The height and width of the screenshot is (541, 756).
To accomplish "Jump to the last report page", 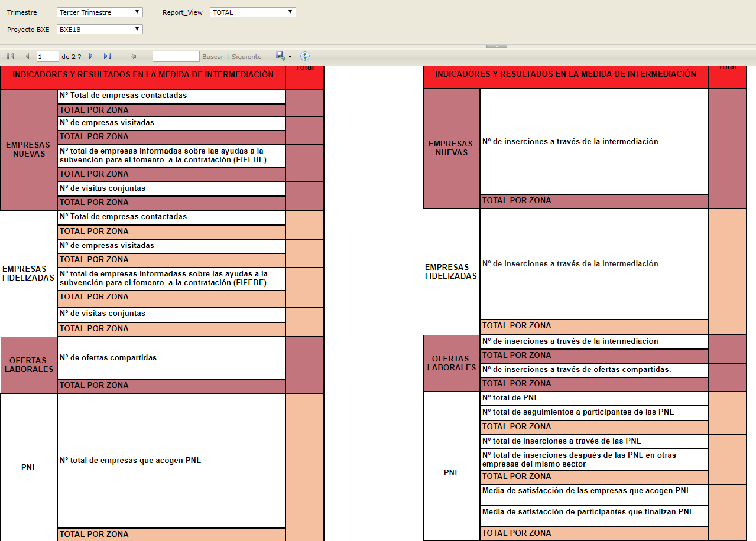I will click(107, 56).
